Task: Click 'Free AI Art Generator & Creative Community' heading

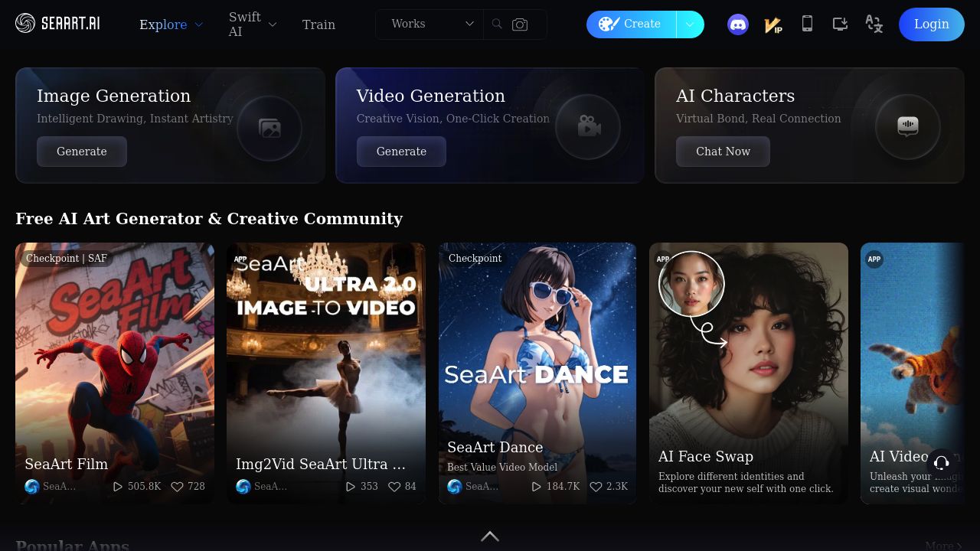Action: [x=209, y=219]
